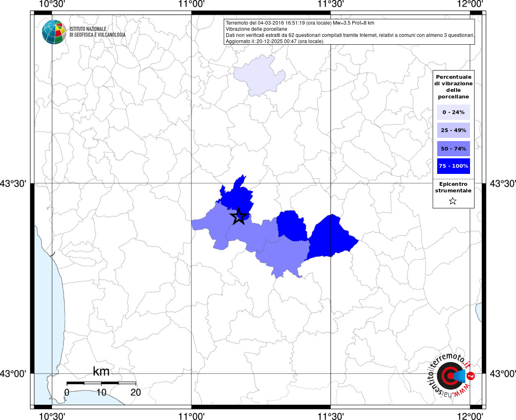Viewport: 516px width, 420px height.
Task: Click the left axis label 43°30'
Action: [13, 183]
